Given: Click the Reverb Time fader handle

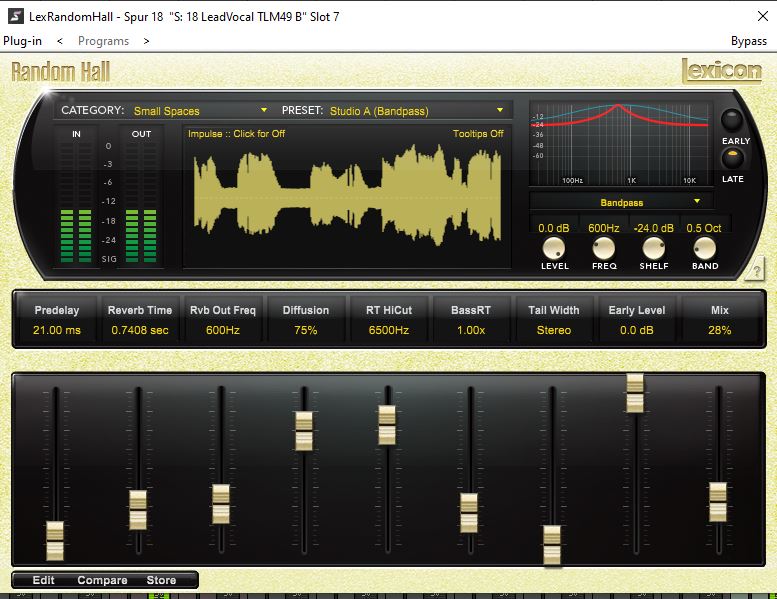Looking at the screenshot, I should 138,510.
